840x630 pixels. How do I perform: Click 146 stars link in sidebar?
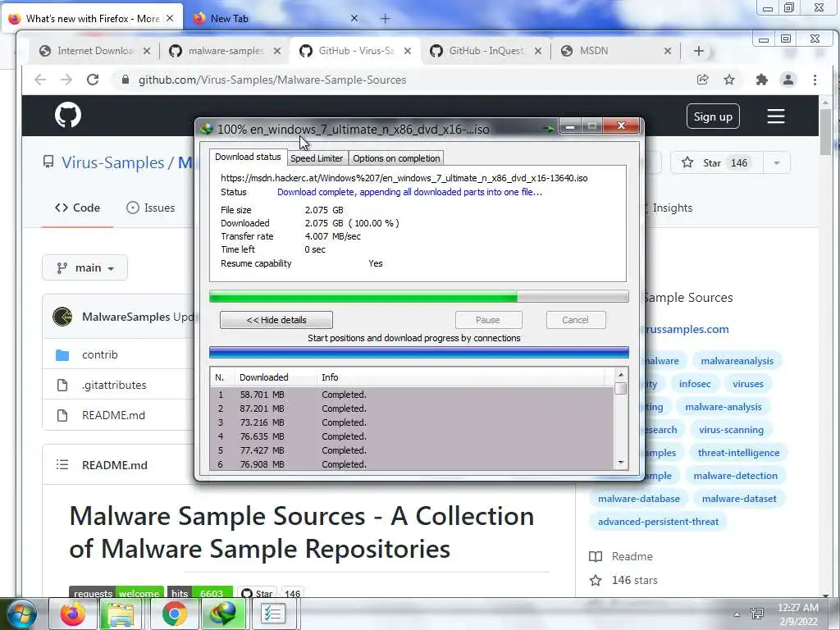point(623,580)
